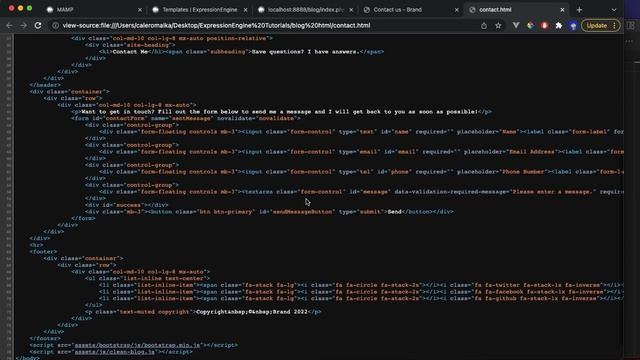
Task: Click the 'text-muted copyright' class value
Action: tap(155, 312)
